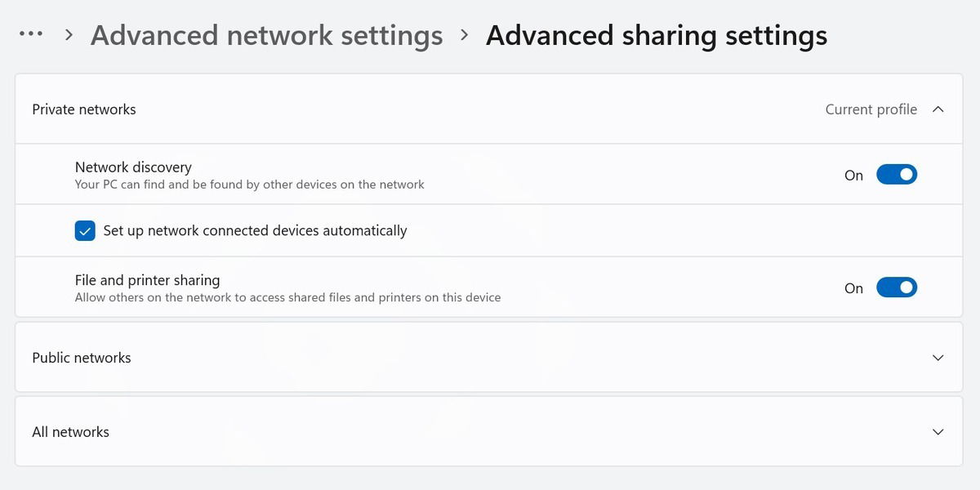This screenshot has width=980, height=490.
Task: Click the Current profile label
Action: tap(870, 109)
